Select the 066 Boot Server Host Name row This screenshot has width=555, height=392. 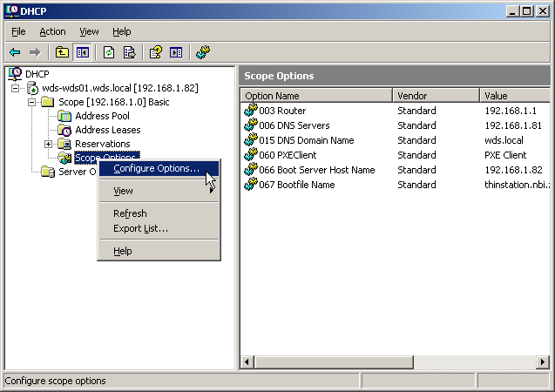point(395,170)
